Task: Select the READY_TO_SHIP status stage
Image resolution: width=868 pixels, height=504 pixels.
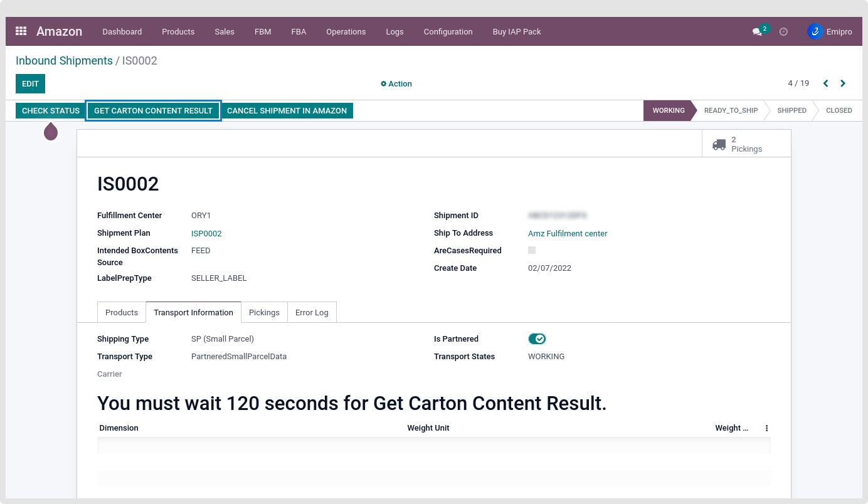Action: coord(731,110)
